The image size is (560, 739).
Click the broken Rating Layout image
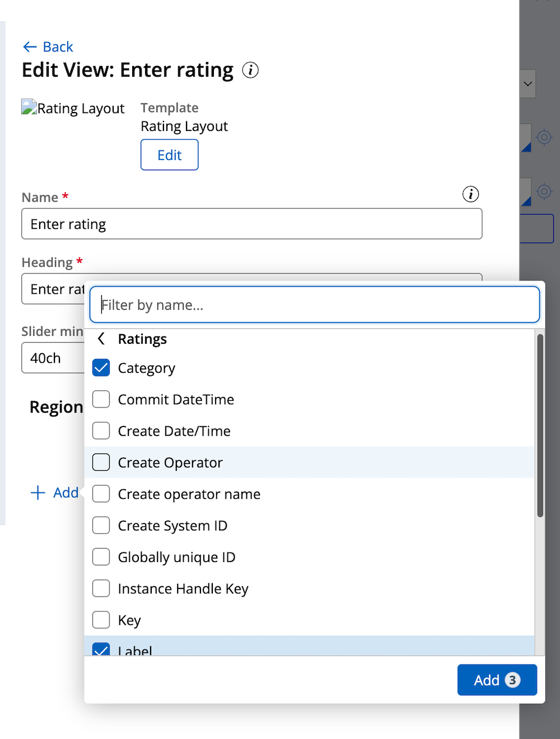[x=29, y=107]
